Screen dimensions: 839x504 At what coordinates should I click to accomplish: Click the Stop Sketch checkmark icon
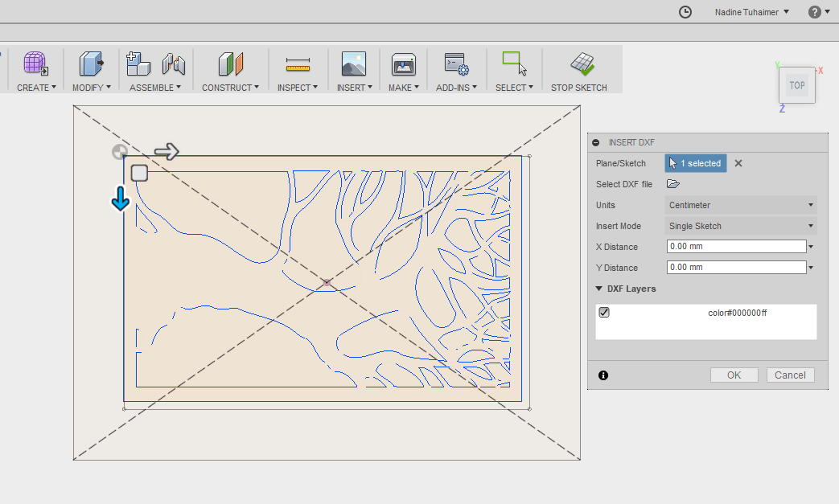(x=582, y=64)
